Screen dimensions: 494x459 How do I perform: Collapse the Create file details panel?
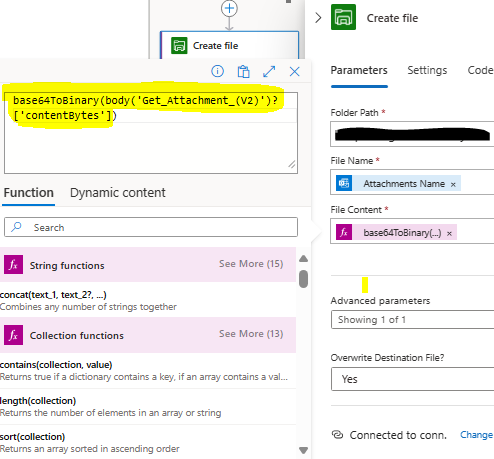(x=318, y=18)
